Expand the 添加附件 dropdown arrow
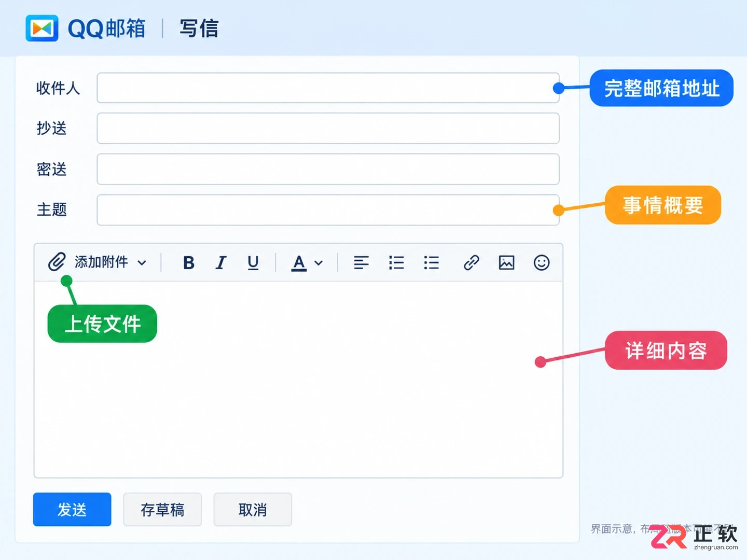747x560 pixels. 142,263
